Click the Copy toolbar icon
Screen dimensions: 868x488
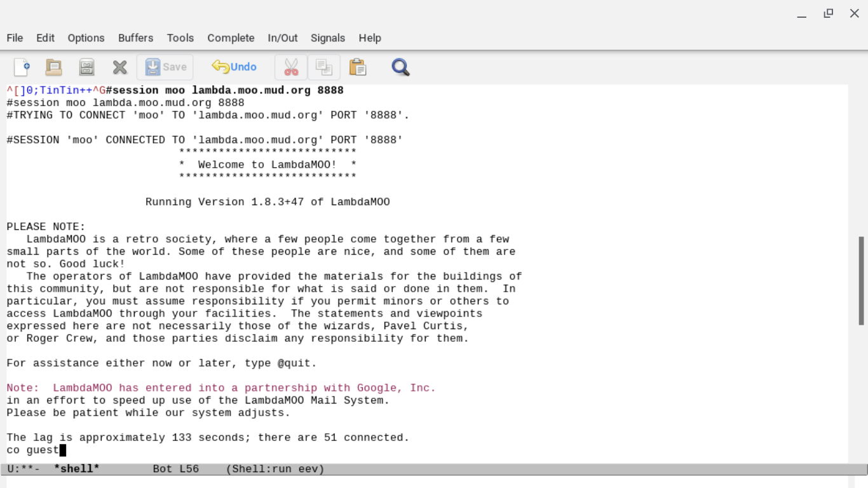(324, 67)
